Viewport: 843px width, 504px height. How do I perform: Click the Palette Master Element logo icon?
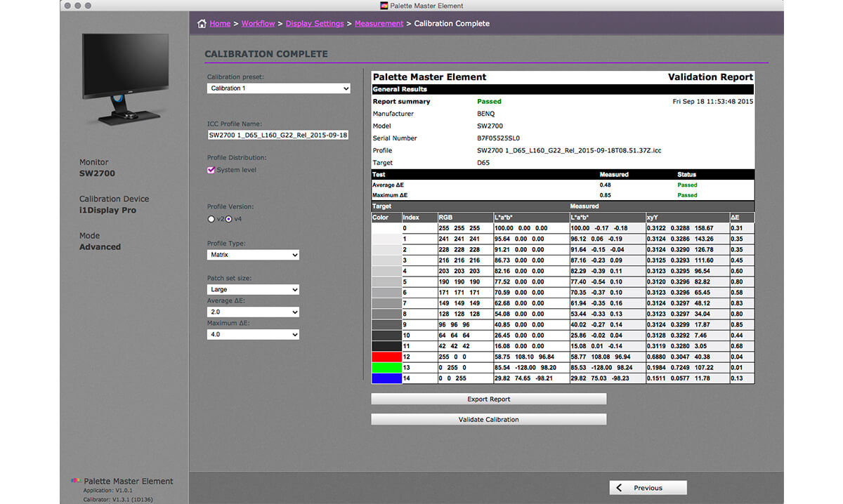[76, 481]
